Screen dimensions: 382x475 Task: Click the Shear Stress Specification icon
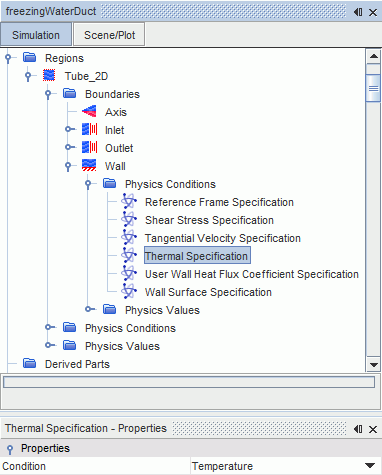(129, 219)
